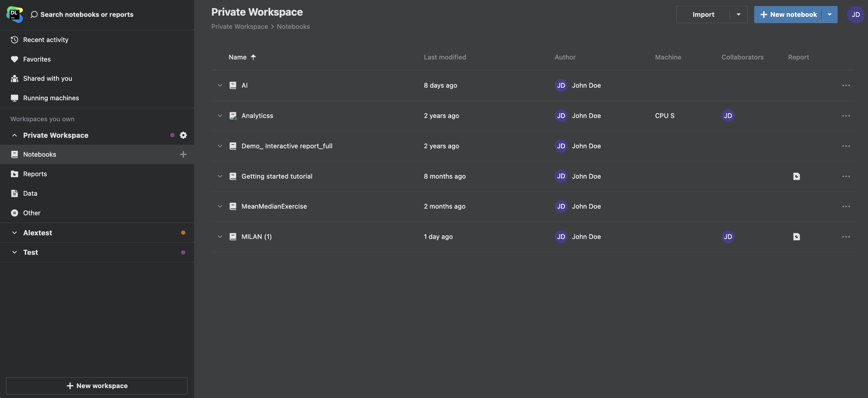Collapse the Private Workspace section
868x398 pixels.
[x=14, y=135]
